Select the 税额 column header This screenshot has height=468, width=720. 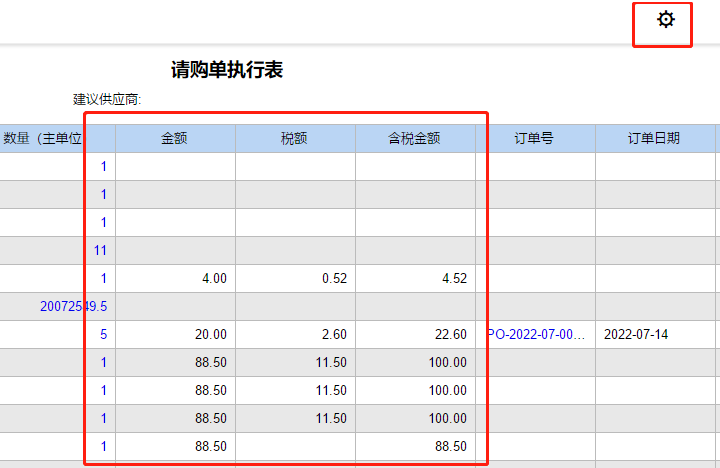coord(294,138)
